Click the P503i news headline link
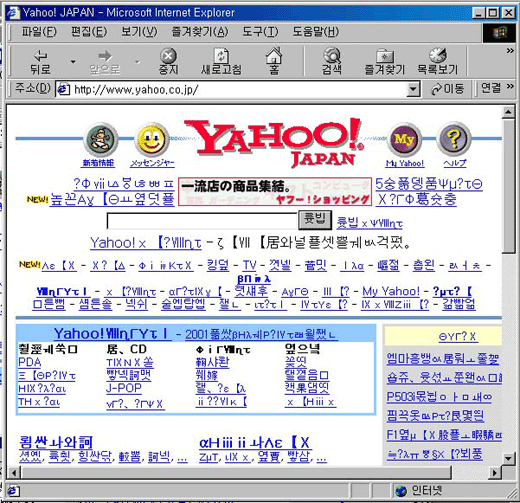The width and height of the screenshot is (520, 503). click(x=439, y=397)
